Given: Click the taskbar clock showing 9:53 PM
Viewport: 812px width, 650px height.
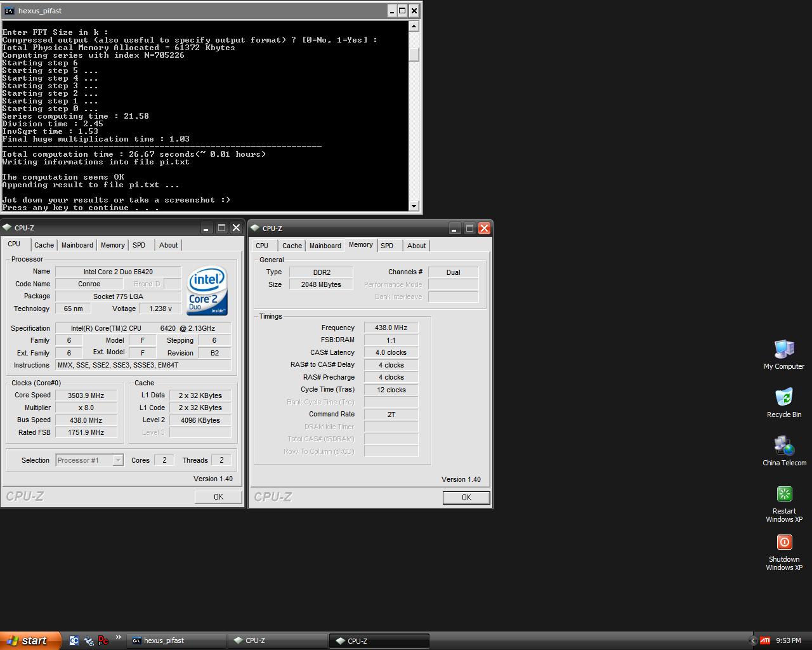Looking at the screenshot, I should (x=789, y=640).
